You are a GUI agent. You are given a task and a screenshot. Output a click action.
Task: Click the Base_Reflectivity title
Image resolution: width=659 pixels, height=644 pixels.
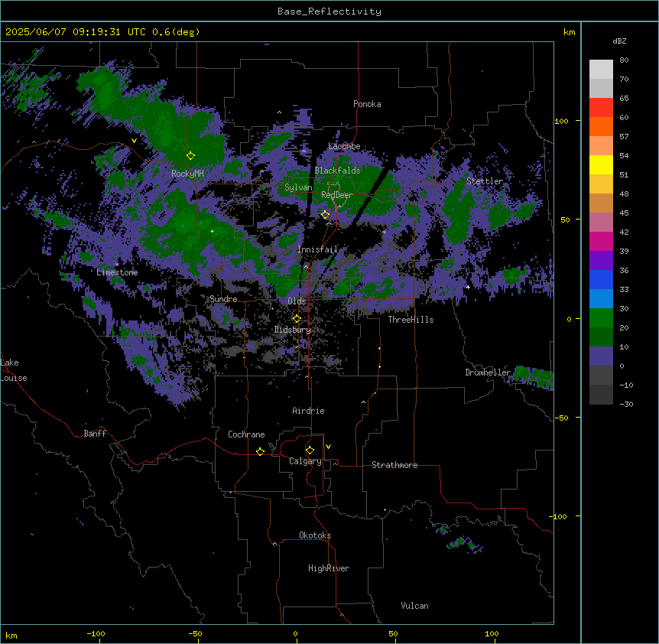(x=329, y=11)
